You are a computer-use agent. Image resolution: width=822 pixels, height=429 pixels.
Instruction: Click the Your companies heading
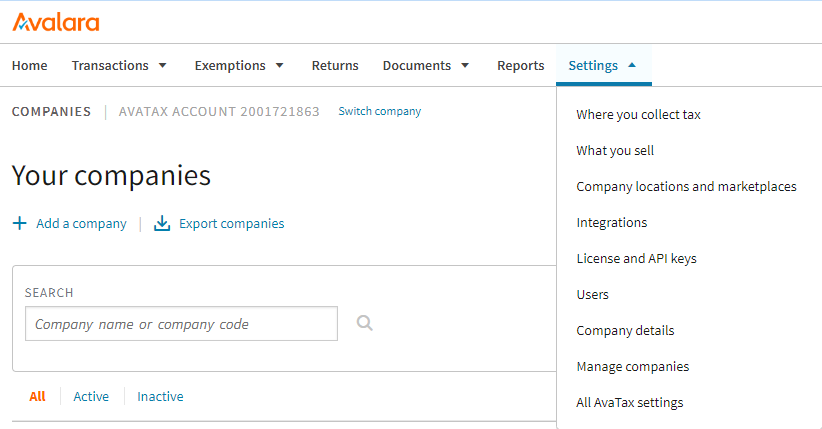(x=111, y=176)
